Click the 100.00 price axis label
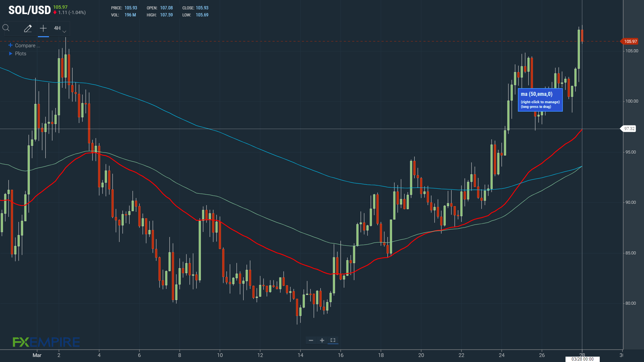The width and height of the screenshot is (644, 362). 632,101
